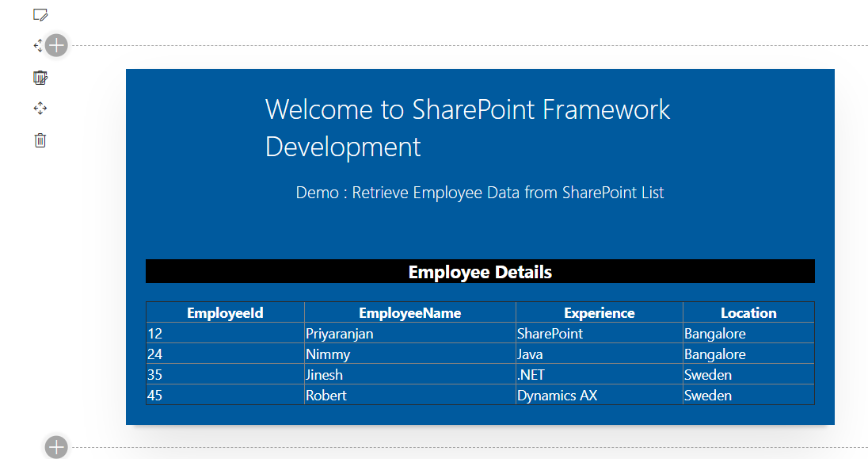Click the EmployeeId column header

pos(225,312)
